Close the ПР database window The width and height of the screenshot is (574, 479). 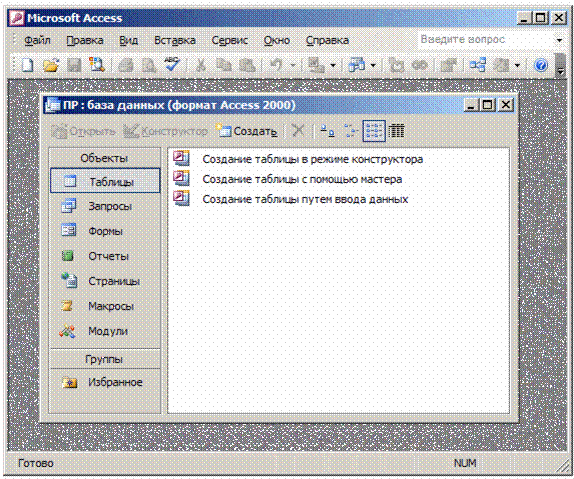[506, 105]
